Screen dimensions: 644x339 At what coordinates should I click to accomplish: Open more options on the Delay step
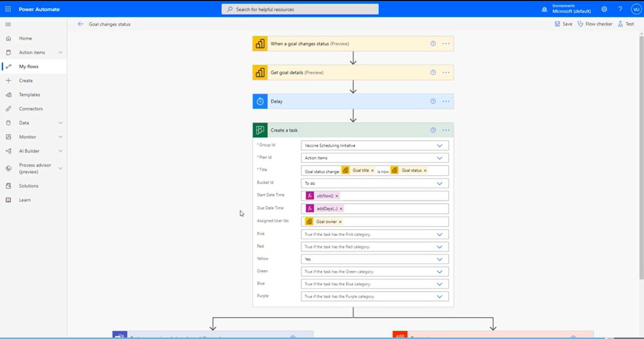(x=446, y=101)
